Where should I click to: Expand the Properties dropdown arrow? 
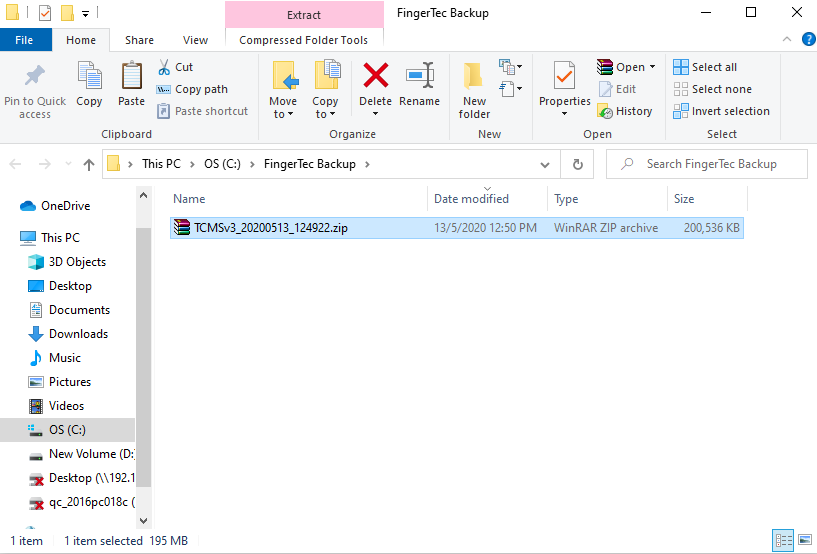point(564,114)
